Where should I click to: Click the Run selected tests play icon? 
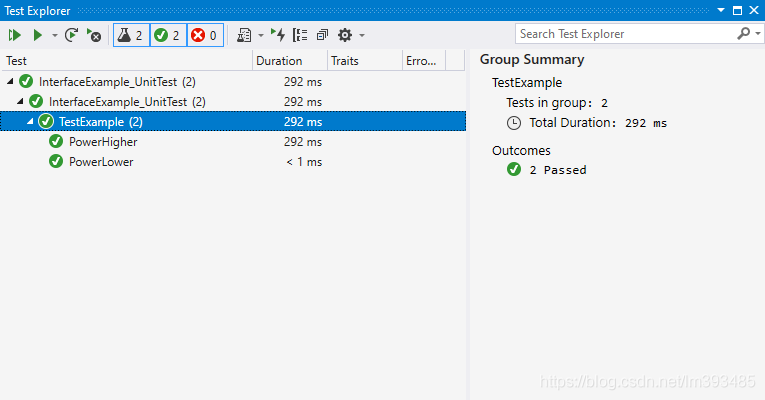coord(38,35)
